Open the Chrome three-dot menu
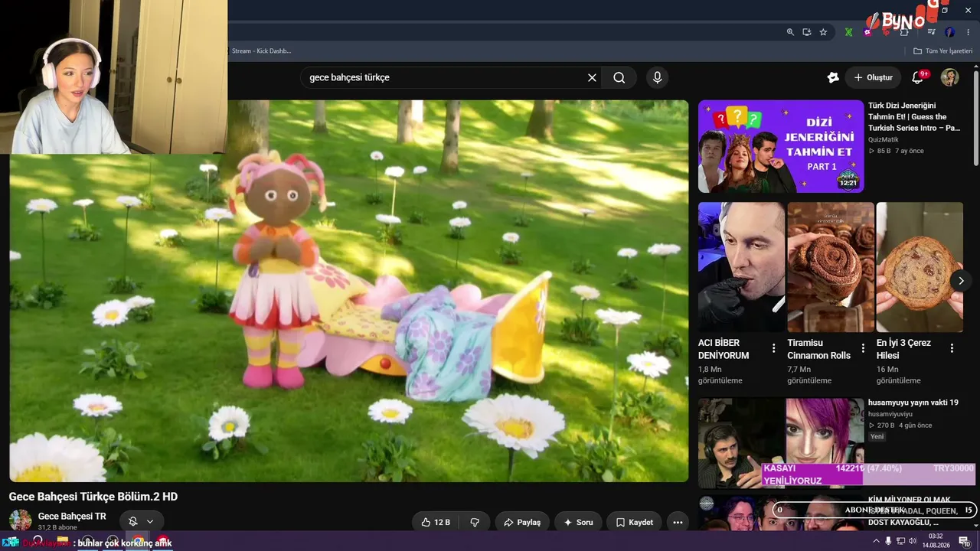 tap(968, 32)
